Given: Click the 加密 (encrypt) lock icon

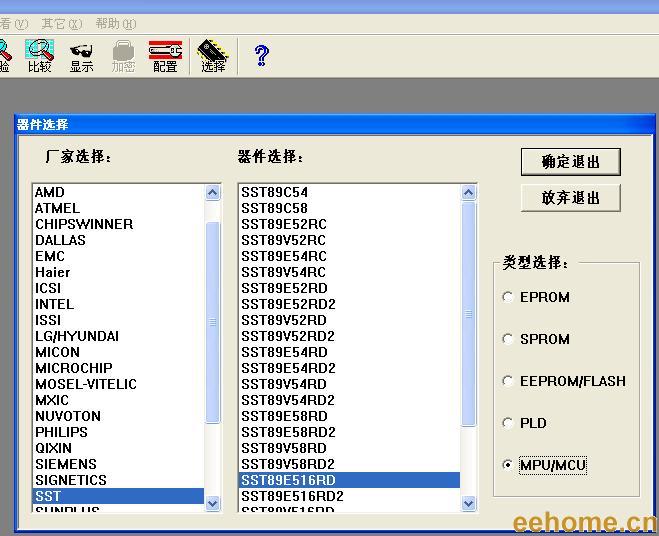Looking at the screenshot, I should (123, 56).
